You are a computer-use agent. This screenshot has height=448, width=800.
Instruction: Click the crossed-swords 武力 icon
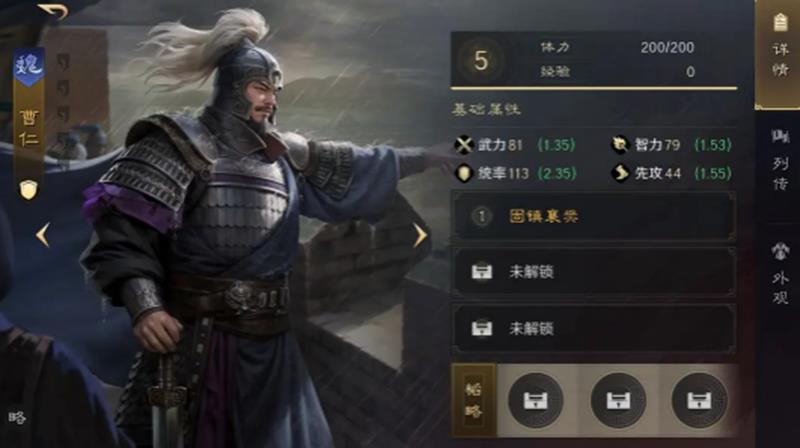click(x=464, y=145)
